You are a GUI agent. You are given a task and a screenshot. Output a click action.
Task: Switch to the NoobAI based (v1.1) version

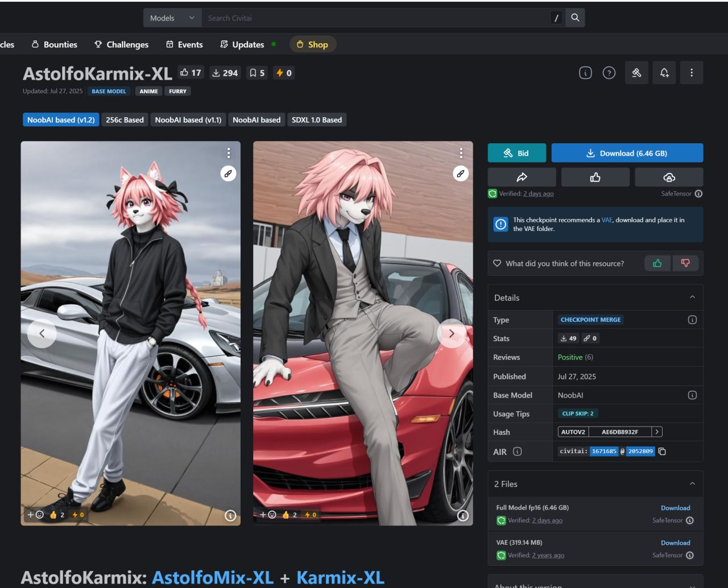pos(188,120)
